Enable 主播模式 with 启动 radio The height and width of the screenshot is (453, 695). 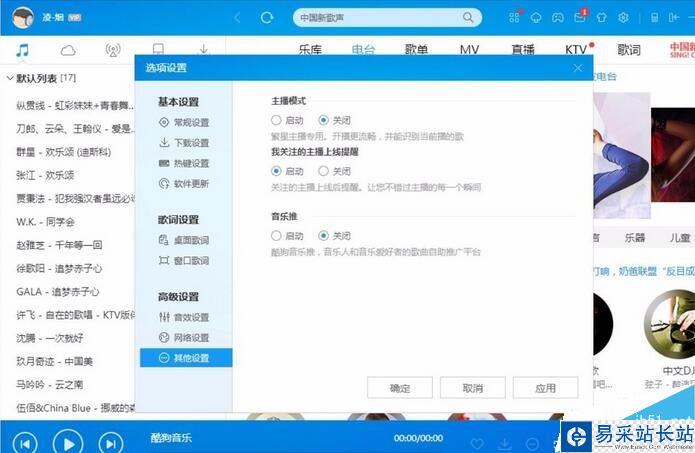tap(276, 120)
